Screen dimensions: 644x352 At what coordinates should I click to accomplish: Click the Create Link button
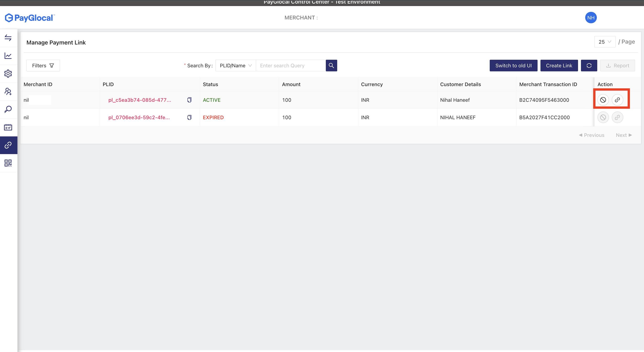559,66
